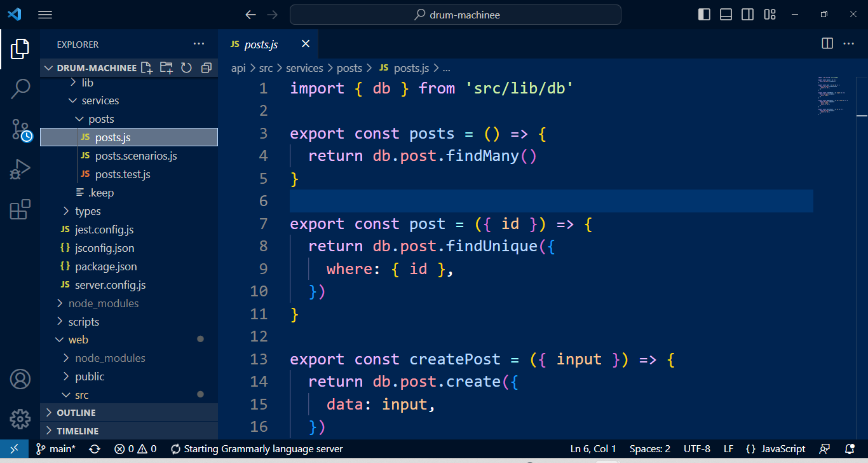Expand the OUTLINE section
868x463 pixels.
pos(129,413)
